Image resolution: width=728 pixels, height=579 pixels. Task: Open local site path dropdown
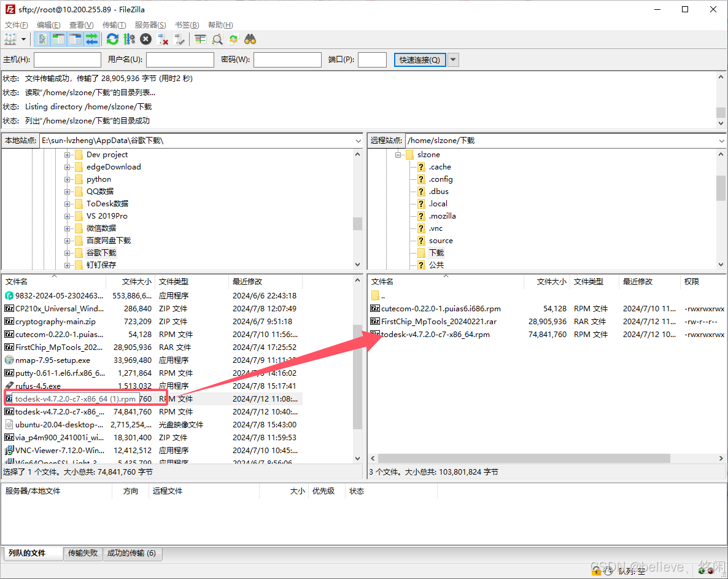click(x=358, y=141)
